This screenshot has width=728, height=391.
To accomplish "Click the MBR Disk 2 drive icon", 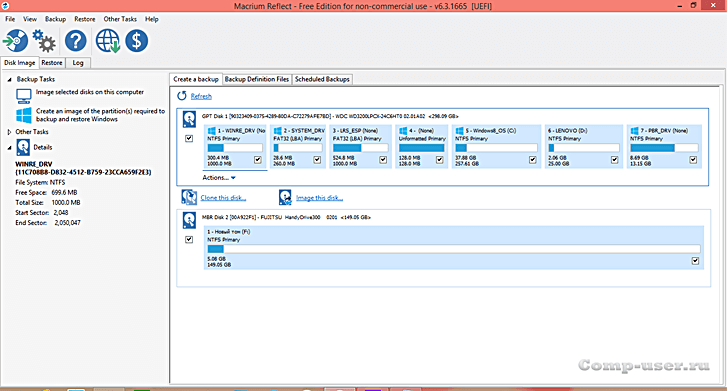I will click(189, 220).
